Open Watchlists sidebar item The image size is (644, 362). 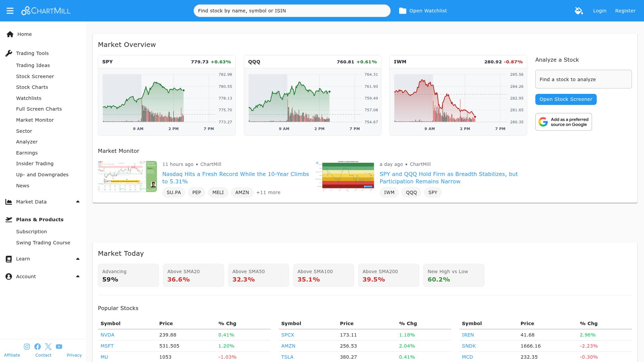click(29, 98)
